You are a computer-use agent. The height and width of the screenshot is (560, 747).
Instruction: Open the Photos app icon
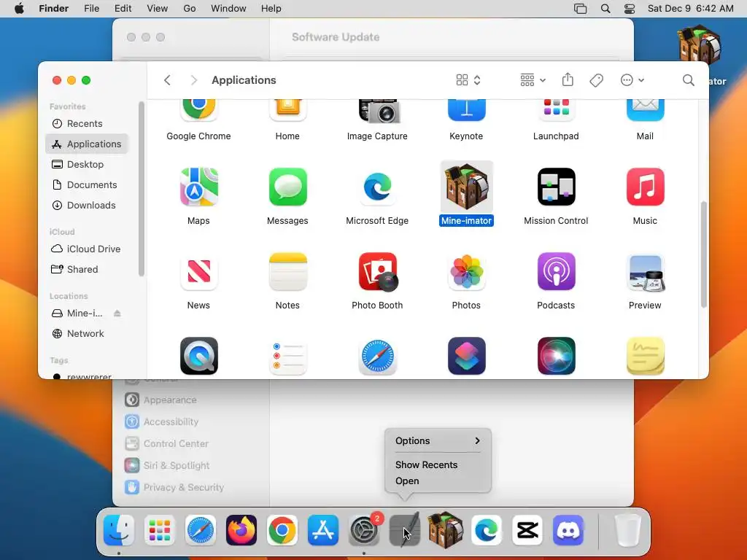[x=466, y=271]
